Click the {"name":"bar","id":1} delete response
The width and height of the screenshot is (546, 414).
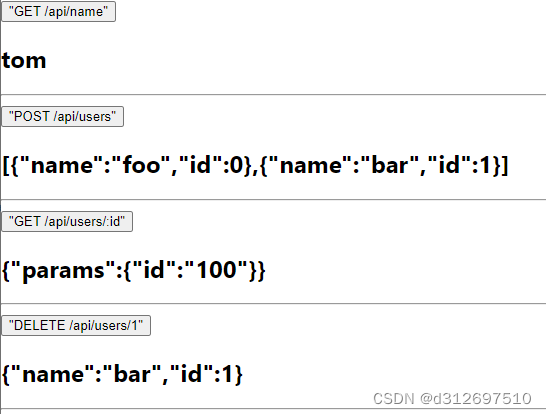(x=122, y=374)
